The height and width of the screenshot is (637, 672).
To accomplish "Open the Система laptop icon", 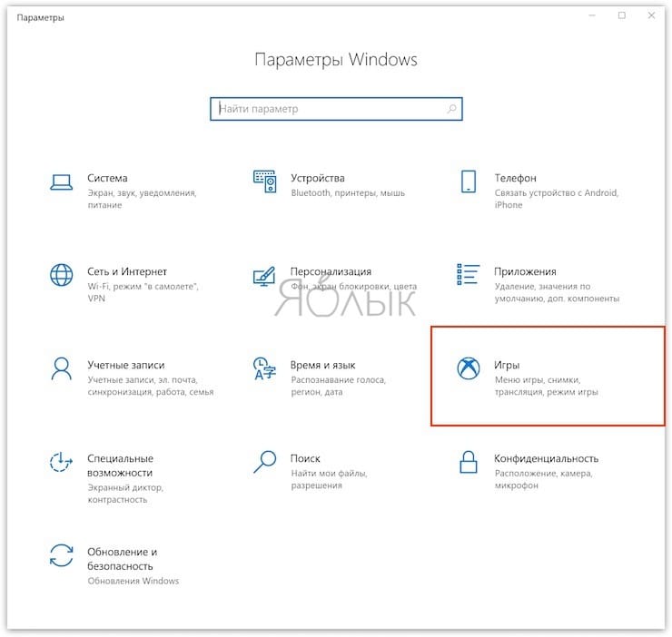I will point(61,182).
